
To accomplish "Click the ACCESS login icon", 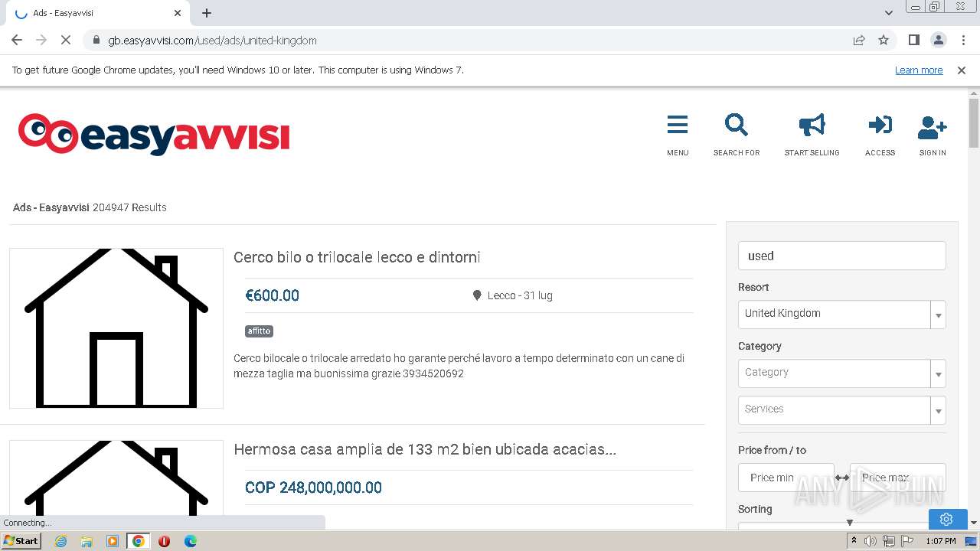I will click(x=880, y=125).
